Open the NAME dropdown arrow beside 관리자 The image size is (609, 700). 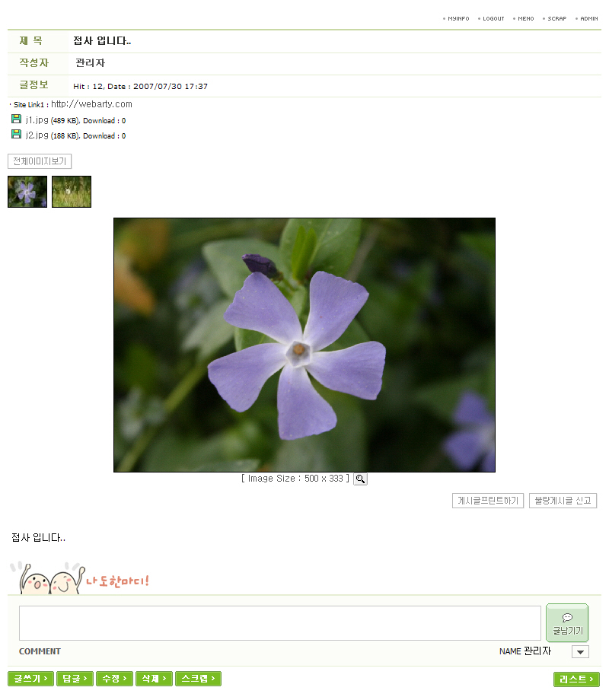pyautogui.click(x=580, y=652)
